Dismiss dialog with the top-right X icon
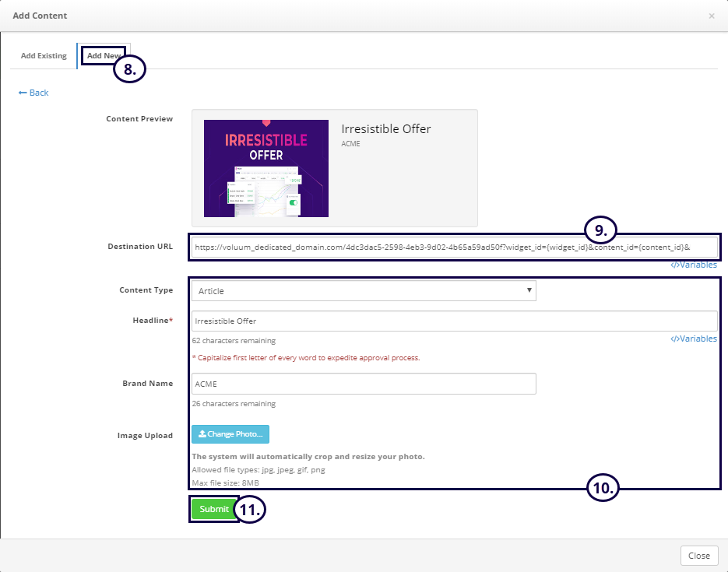 (711, 16)
